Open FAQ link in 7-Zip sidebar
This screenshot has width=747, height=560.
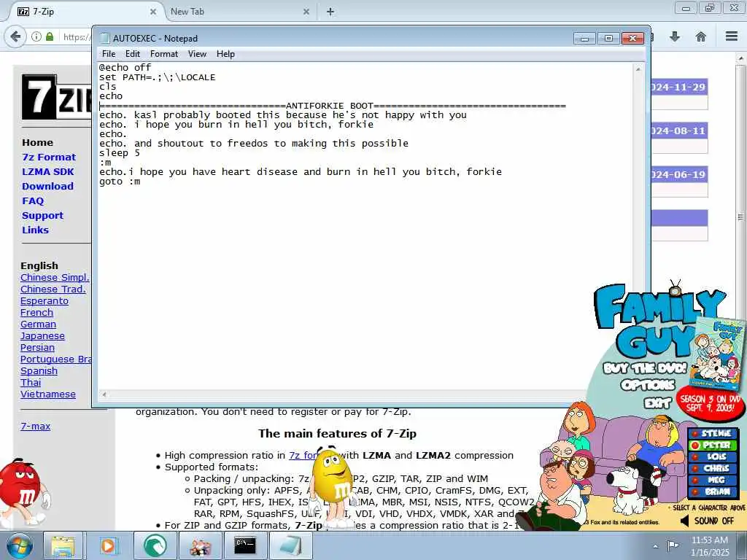33,201
